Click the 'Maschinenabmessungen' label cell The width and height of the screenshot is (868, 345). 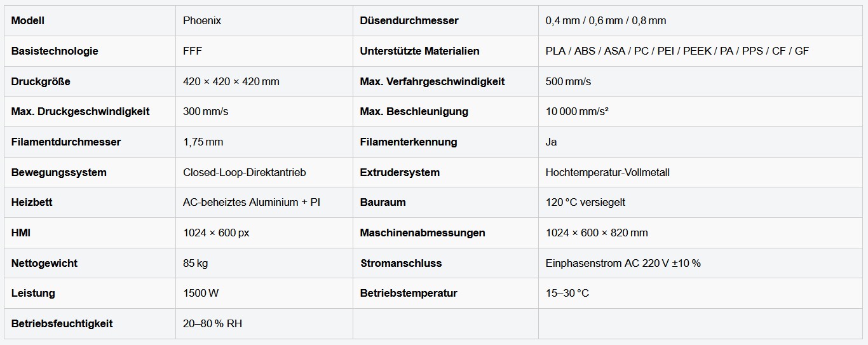tap(422, 233)
